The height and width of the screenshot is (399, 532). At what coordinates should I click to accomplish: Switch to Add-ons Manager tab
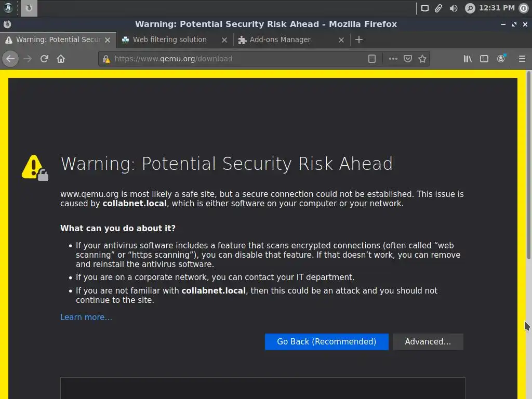pyautogui.click(x=280, y=39)
